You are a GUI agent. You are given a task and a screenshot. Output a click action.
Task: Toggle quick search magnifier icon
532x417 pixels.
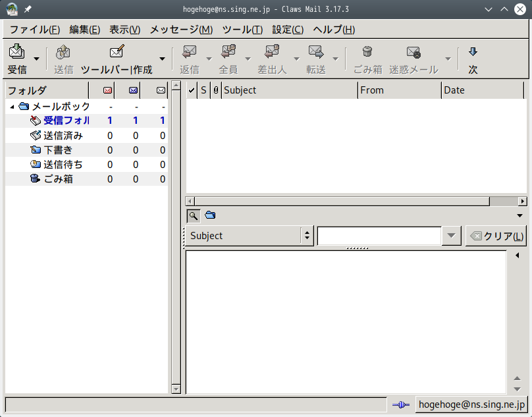(194, 215)
